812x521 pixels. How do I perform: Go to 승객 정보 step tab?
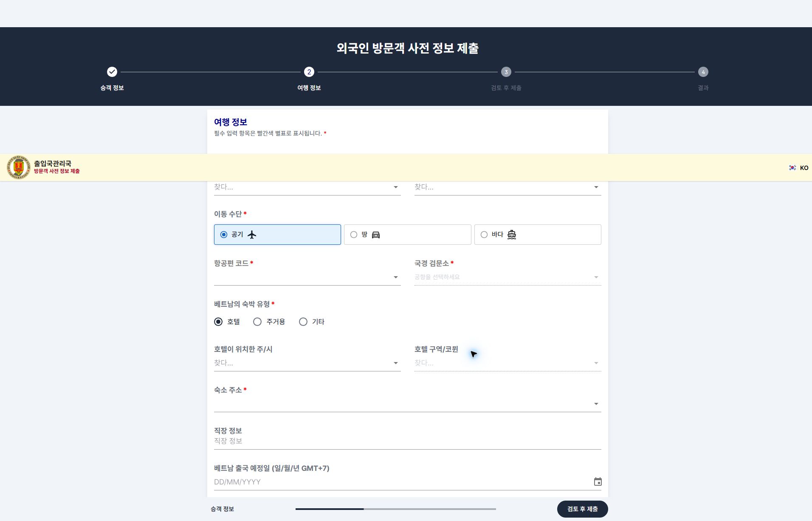click(112, 88)
